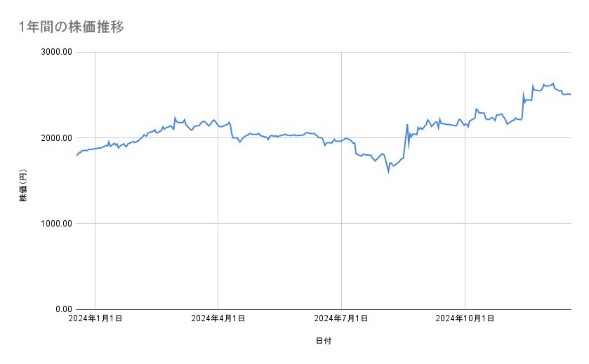Click the chart title "1年間の株価推移"
Screen dimensions: 589x364
click(x=72, y=27)
